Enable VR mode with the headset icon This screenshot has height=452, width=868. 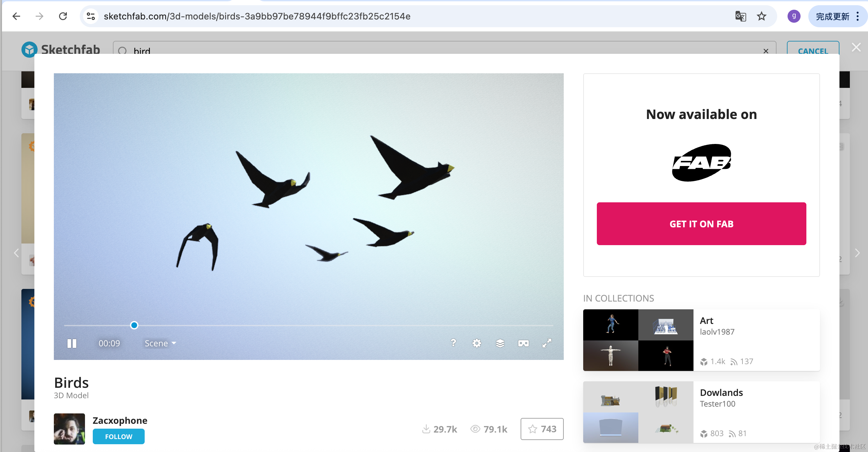click(x=523, y=343)
